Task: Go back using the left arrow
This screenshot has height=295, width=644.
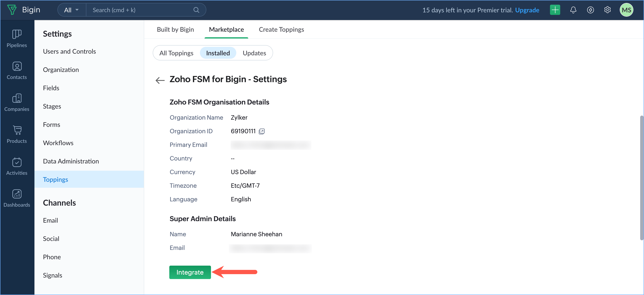Action: point(160,80)
